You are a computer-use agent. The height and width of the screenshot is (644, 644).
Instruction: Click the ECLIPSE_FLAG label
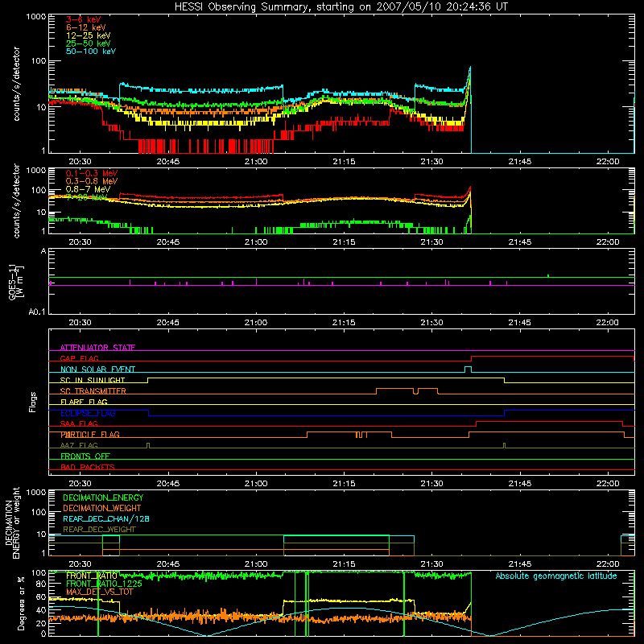point(88,413)
